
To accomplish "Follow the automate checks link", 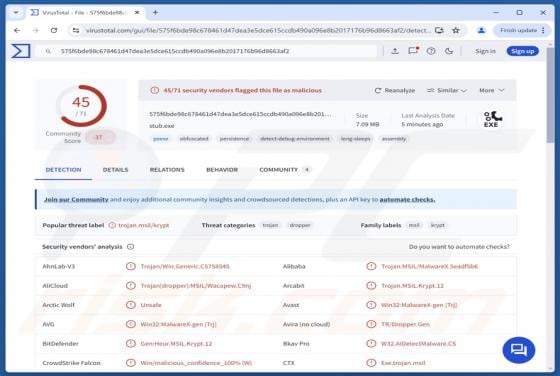I will pyautogui.click(x=407, y=199).
